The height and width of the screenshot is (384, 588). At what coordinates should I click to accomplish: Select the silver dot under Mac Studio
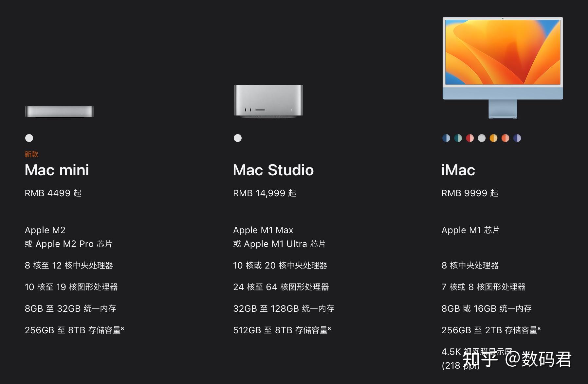pyautogui.click(x=237, y=138)
